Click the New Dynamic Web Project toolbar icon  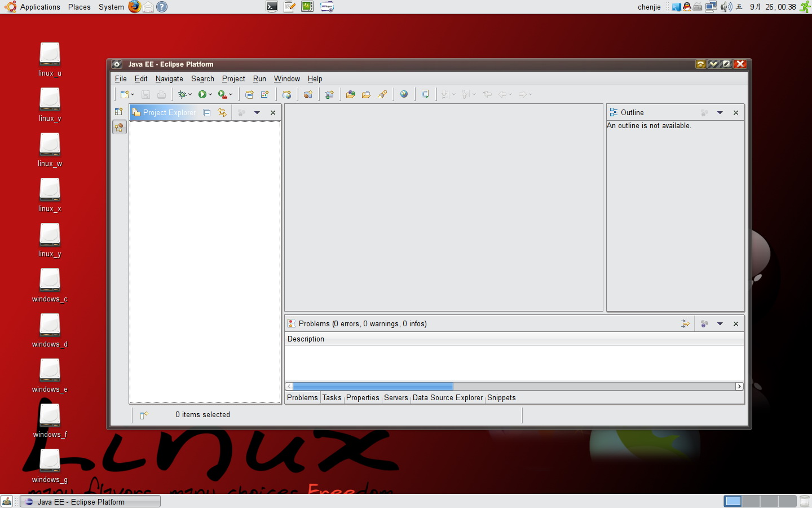point(249,94)
